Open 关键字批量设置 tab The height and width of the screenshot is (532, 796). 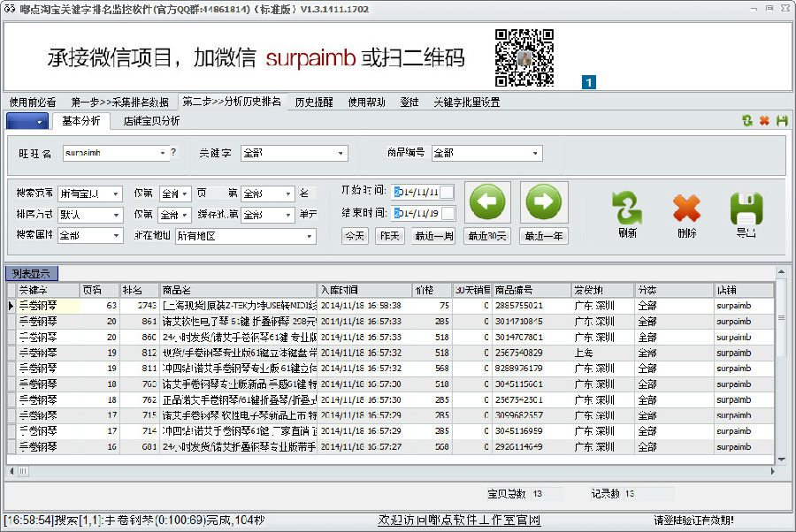point(466,102)
